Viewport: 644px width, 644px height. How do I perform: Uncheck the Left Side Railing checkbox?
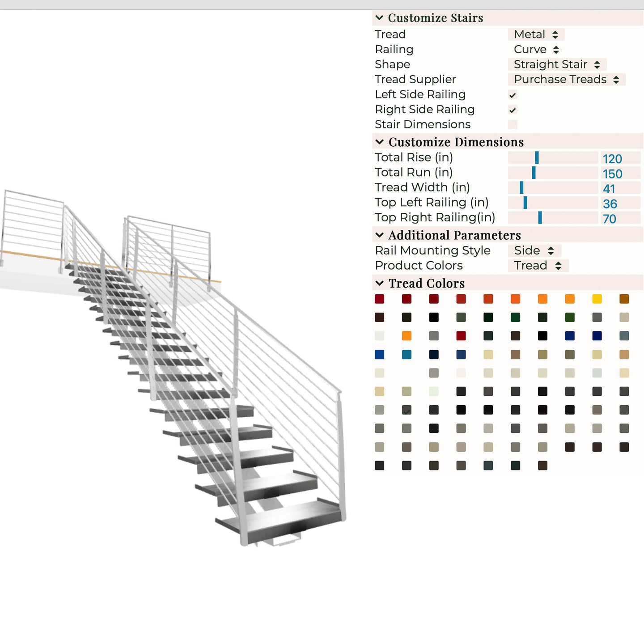[x=513, y=95]
